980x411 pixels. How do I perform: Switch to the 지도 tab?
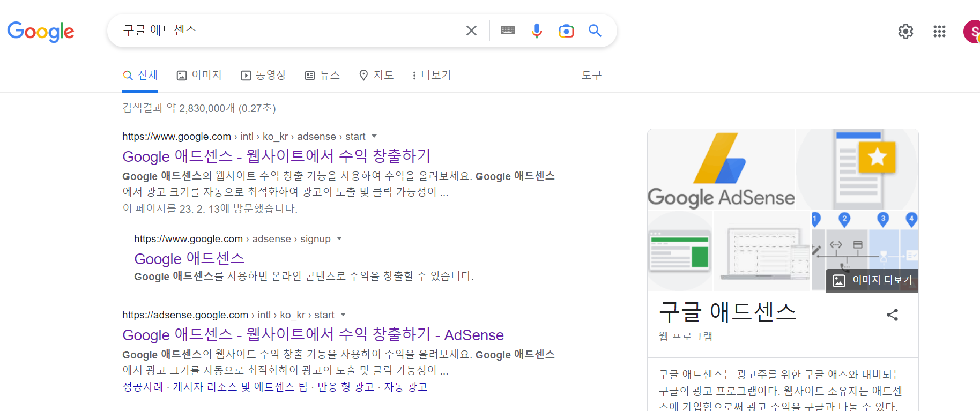[x=376, y=75]
